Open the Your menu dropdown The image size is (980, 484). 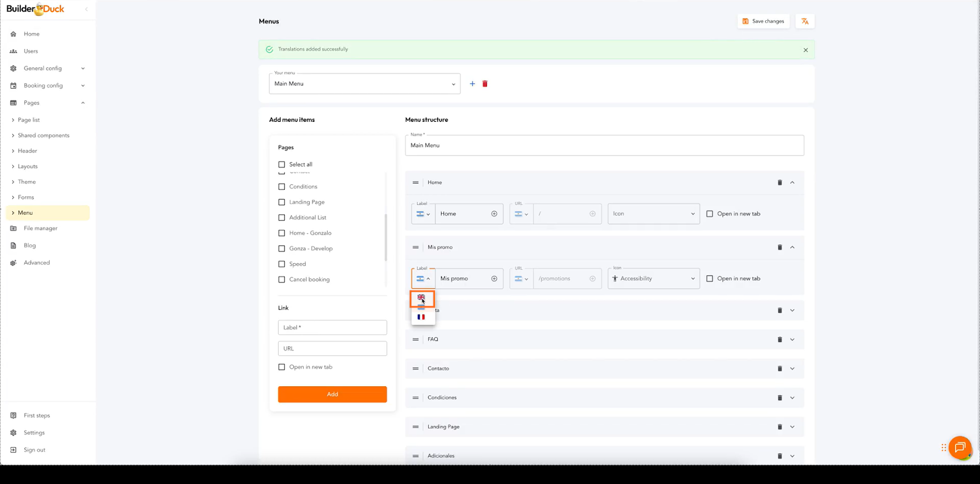tap(364, 84)
